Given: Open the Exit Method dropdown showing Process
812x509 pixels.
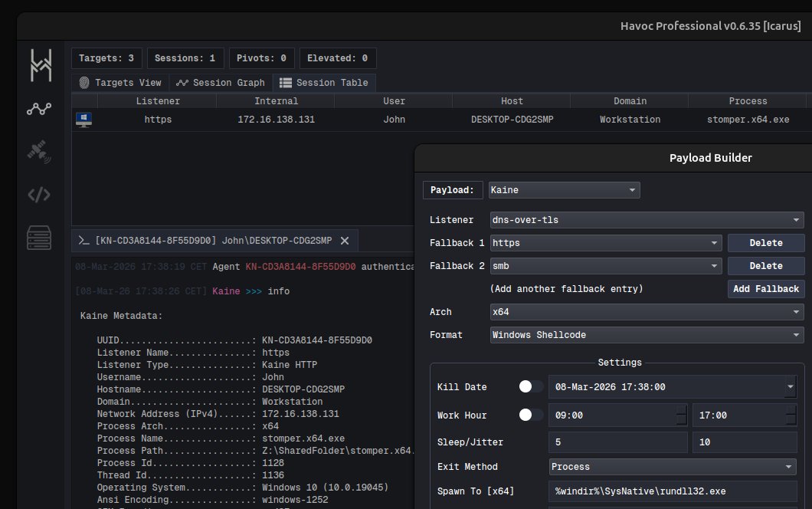Looking at the screenshot, I should (673, 467).
